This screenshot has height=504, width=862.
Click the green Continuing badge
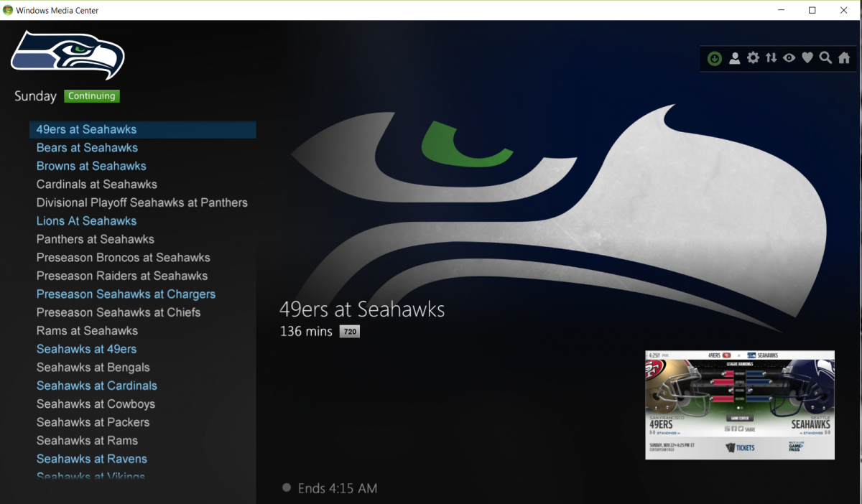(92, 96)
